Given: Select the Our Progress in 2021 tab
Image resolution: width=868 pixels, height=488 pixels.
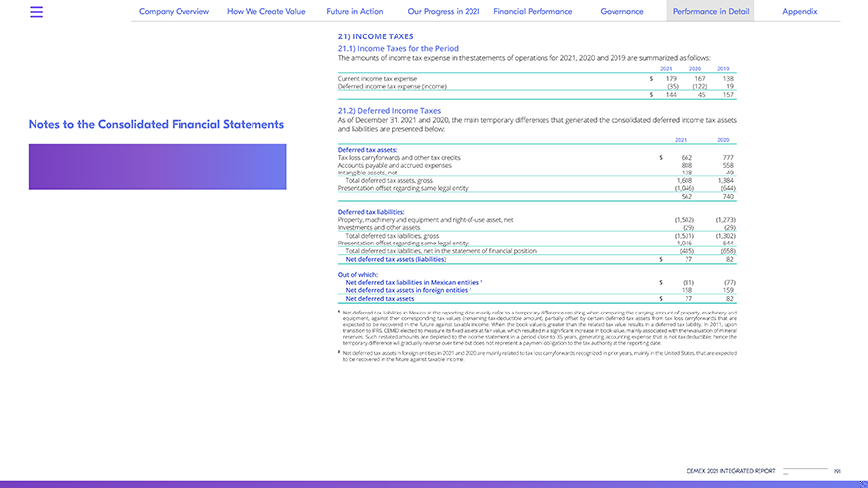Looking at the screenshot, I should tap(443, 12).
